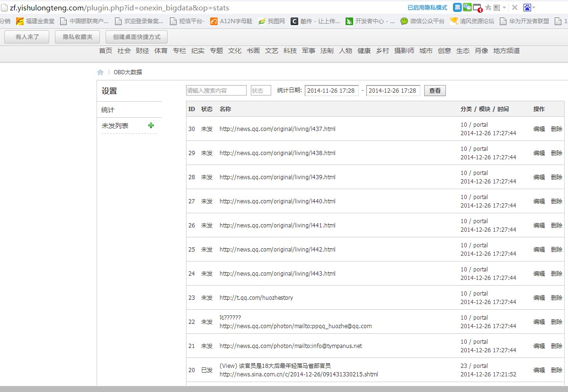Click the green plus icon beside 未发列表

pyautogui.click(x=151, y=125)
